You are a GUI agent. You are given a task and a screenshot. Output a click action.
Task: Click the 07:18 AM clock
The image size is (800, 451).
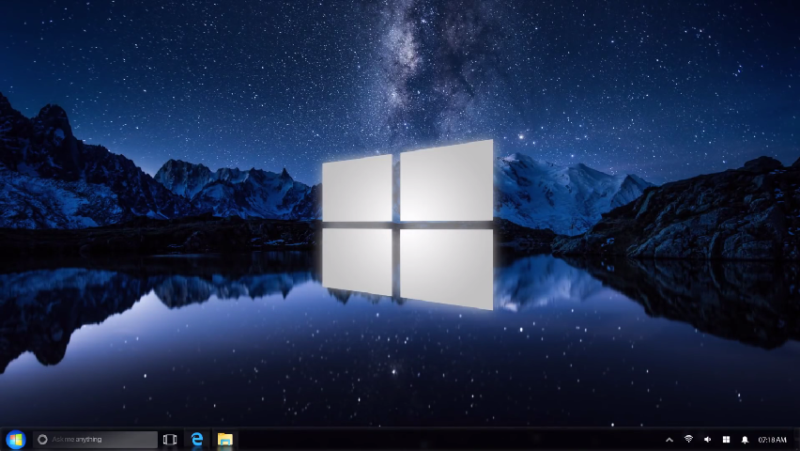(x=772, y=439)
